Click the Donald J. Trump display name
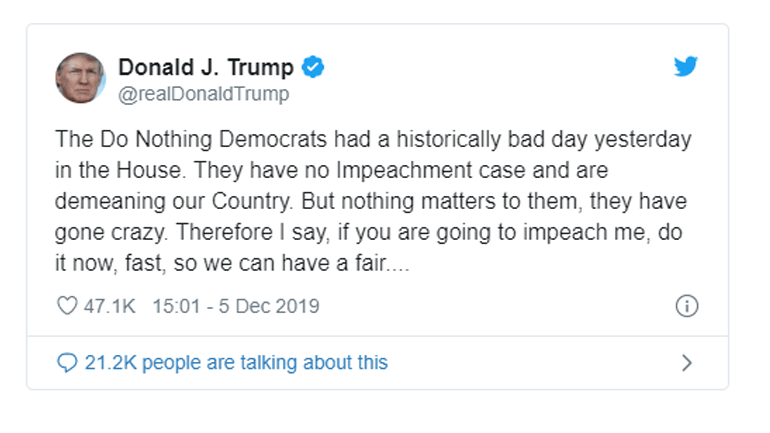The height and width of the screenshot is (433, 770). pyautogui.click(x=206, y=68)
